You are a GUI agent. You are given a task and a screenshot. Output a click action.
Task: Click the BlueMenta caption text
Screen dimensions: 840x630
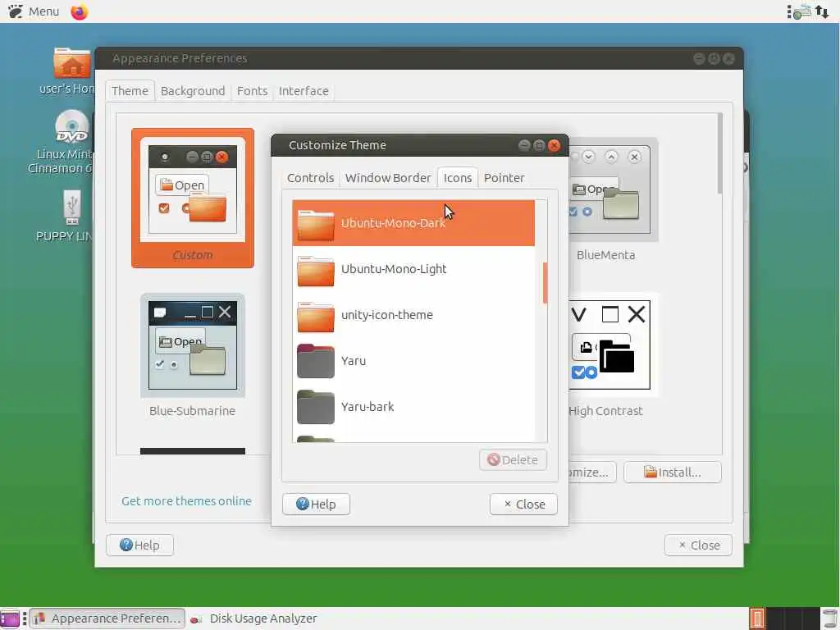(606, 255)
